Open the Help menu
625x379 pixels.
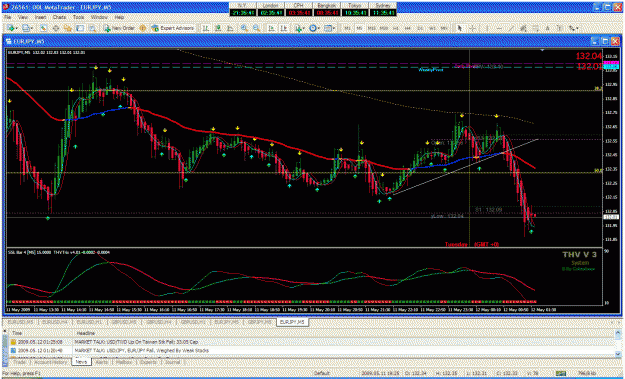tap(119, 18)
